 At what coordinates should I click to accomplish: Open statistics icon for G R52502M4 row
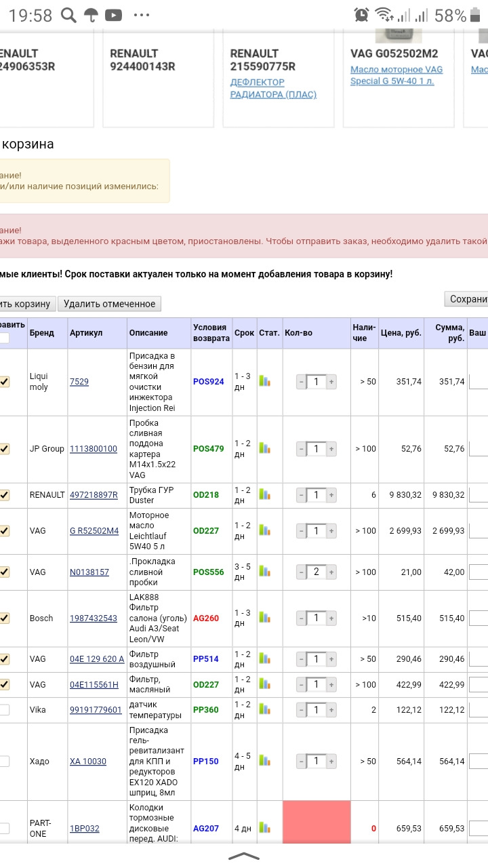[264, 530]
